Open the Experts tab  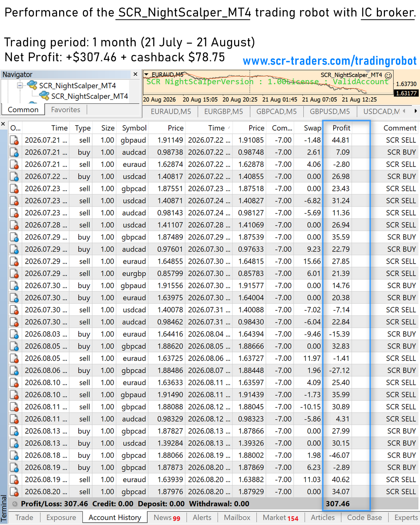pyautogui.click(x=406, y=518)
